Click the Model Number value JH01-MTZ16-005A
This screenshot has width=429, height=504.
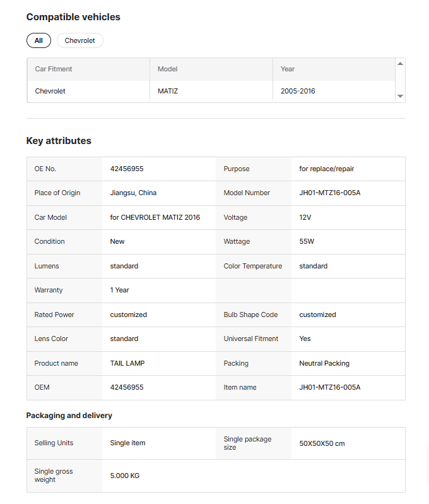point(330,193)
